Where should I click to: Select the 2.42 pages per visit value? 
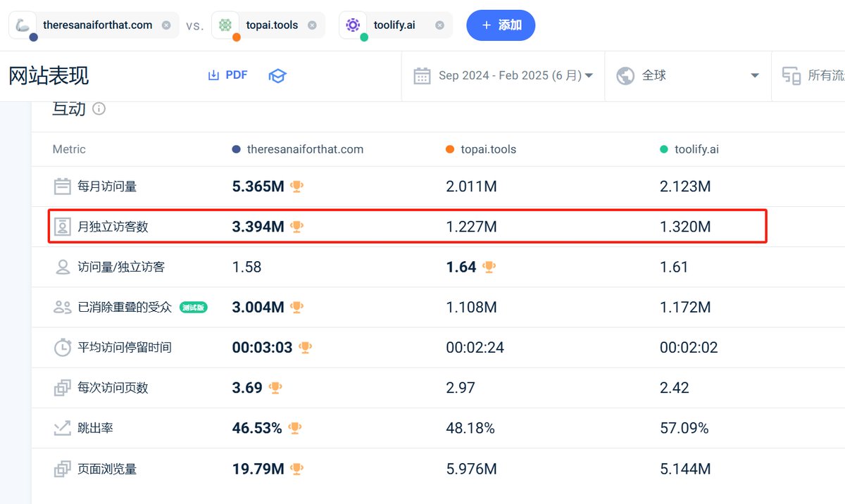point(675,388)
